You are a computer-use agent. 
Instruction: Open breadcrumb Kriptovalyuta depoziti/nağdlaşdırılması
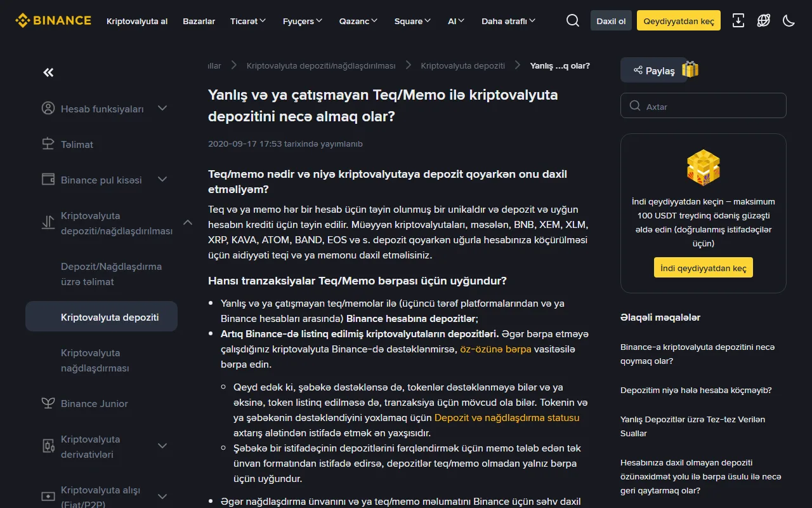321,66
